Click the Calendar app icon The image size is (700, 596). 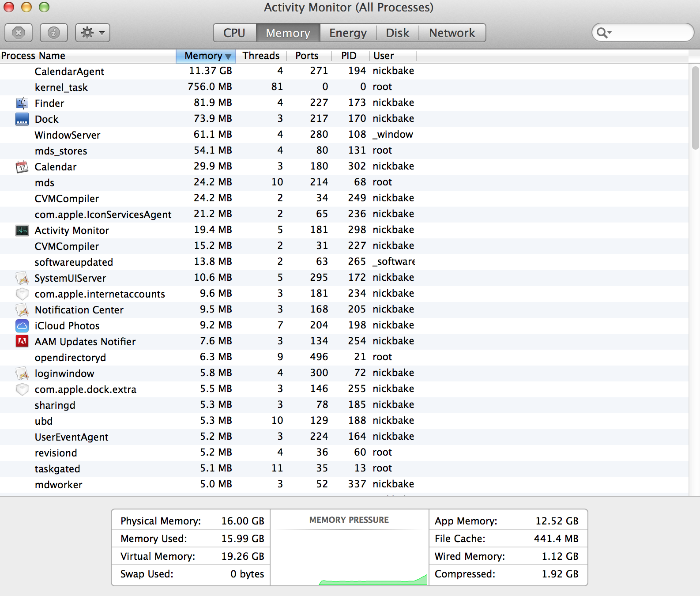pyautogui.click(x=22, y=167)
